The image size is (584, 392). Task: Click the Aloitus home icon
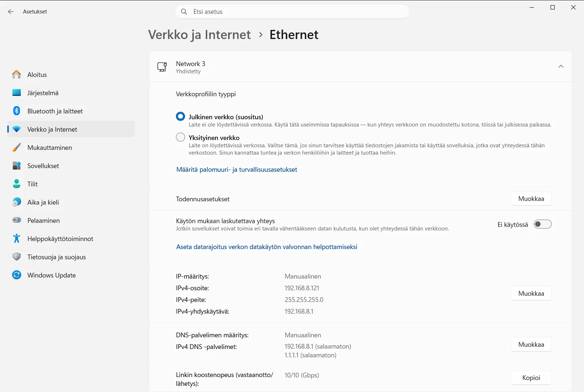(x=16, y=74)
